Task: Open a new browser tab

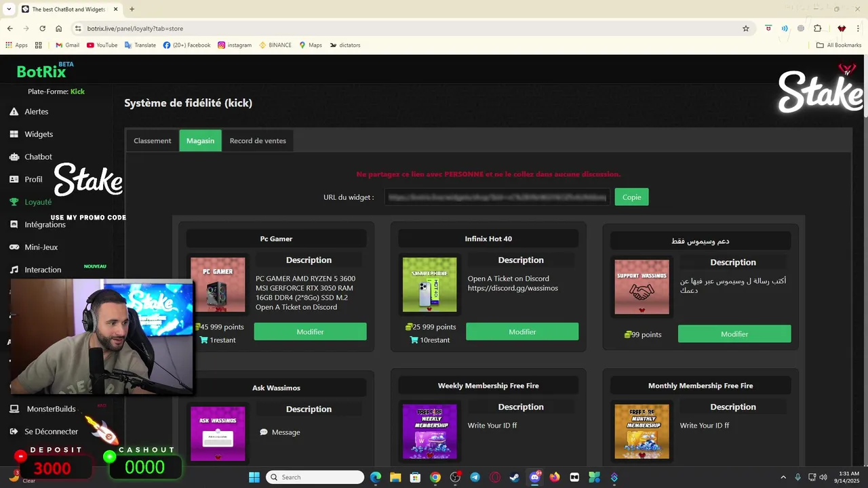Action: pyautogui.click(x=132, y=9)
